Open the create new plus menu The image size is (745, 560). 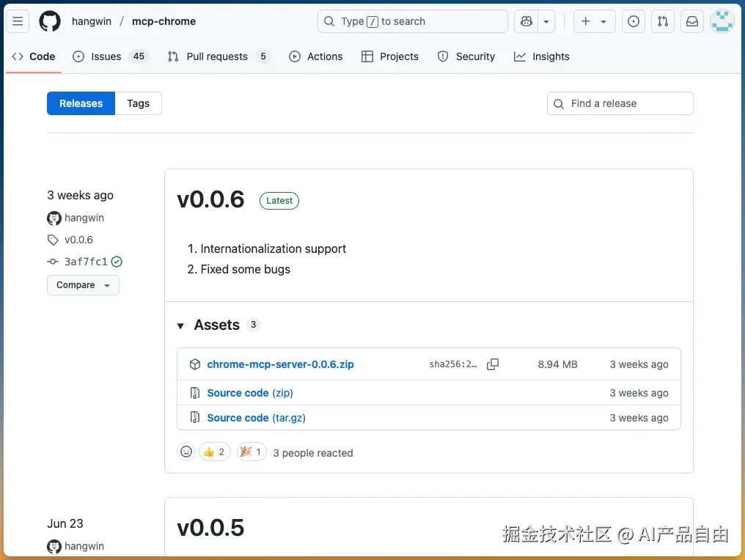coord(595,21)
